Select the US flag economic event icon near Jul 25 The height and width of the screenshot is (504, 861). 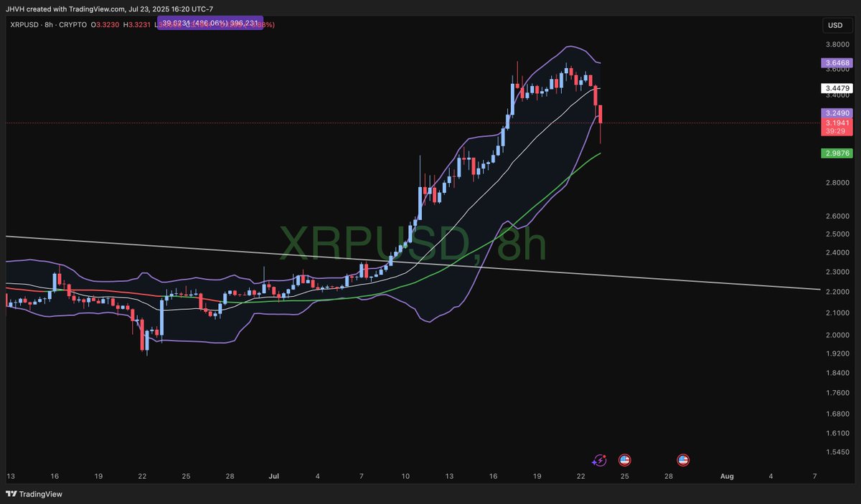[624, 460]
